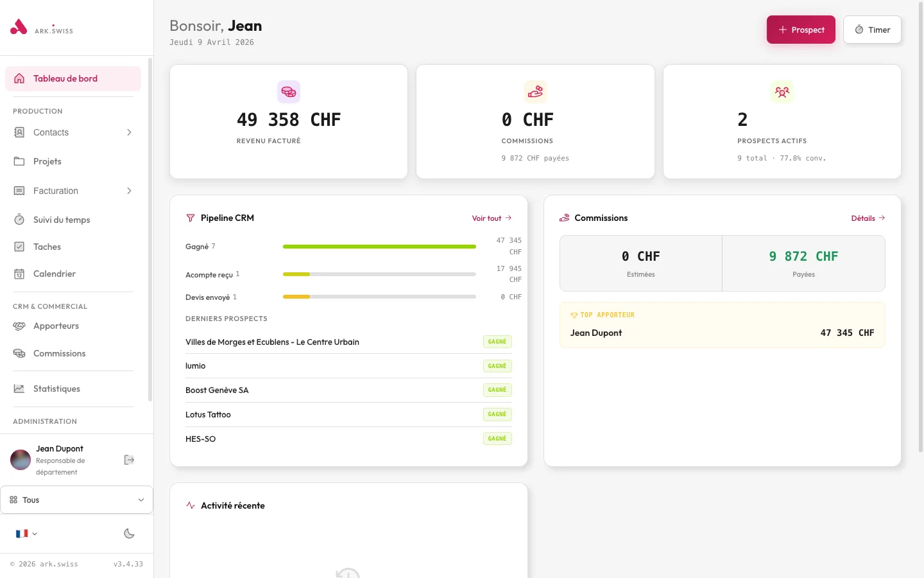Toggle dark mode with the moon icon
Viewport: 924px width, 578px height.
(x=129, y=534)
